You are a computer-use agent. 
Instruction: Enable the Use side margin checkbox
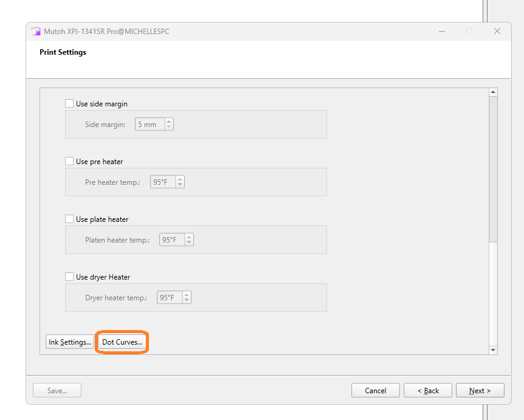(69, 103)
